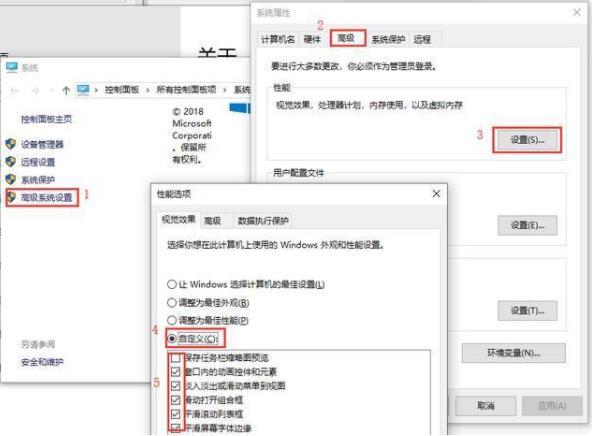Click the shield icon beside 远程设置
Viewport: 592px width, 436px height.
10,162
